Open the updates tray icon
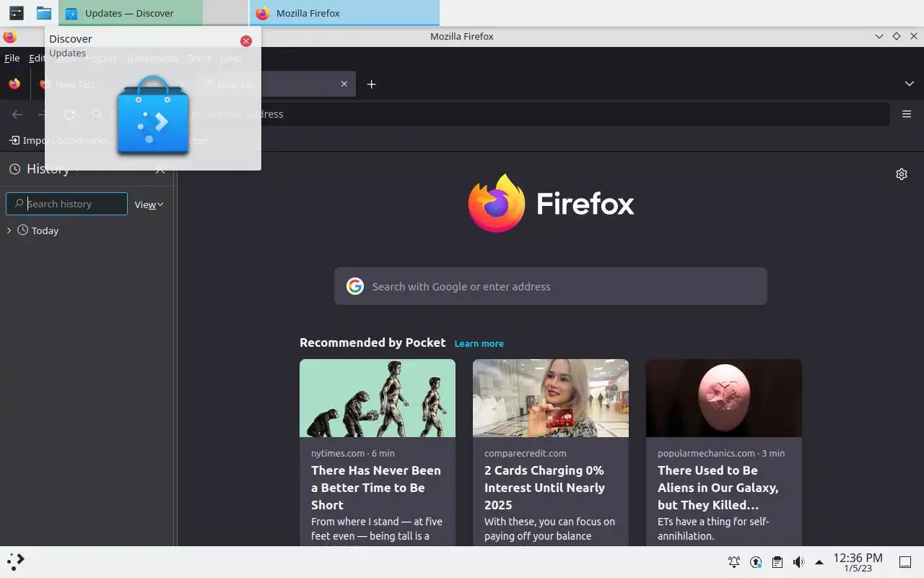The image size is (924, 578). pos(756,562)
